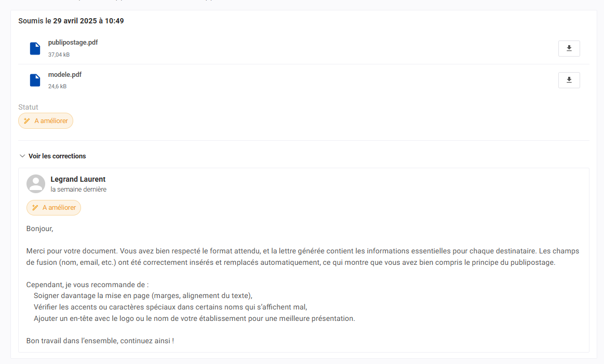Open the publipostage.pdf file name
The height and width of the screenshot is (364, 604).
click(73, 43)
